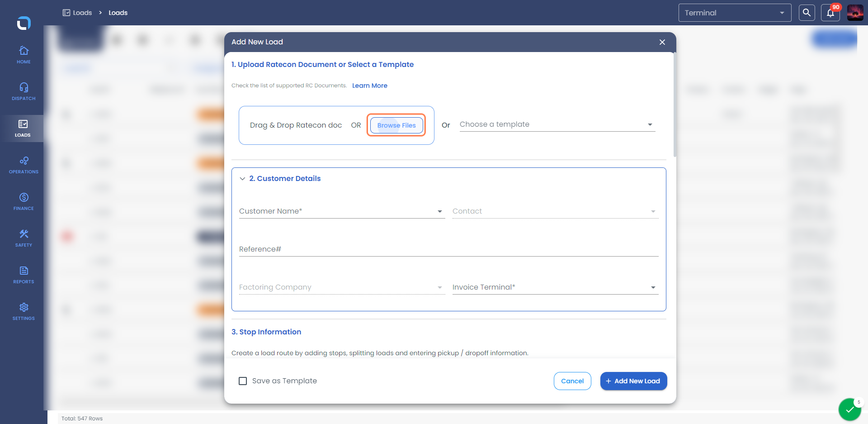Click the Stop Information heading
868x424 pixels.
[x=266, y=332]
